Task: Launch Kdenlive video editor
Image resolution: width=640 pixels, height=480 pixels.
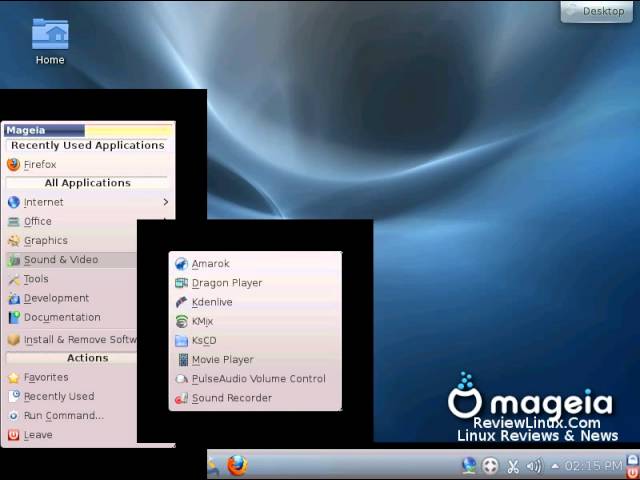Action: point(255,302)
